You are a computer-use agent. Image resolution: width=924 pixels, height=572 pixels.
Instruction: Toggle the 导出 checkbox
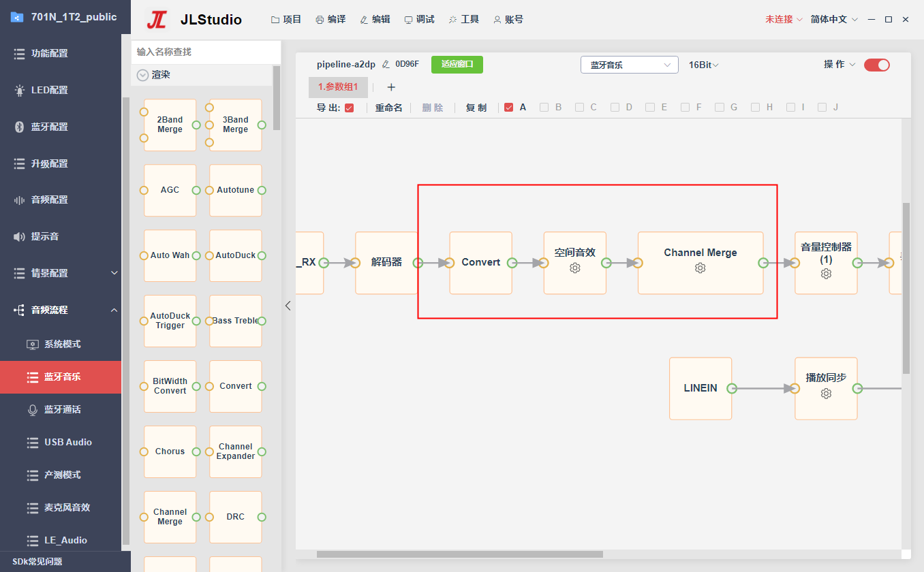pos(350,108)
